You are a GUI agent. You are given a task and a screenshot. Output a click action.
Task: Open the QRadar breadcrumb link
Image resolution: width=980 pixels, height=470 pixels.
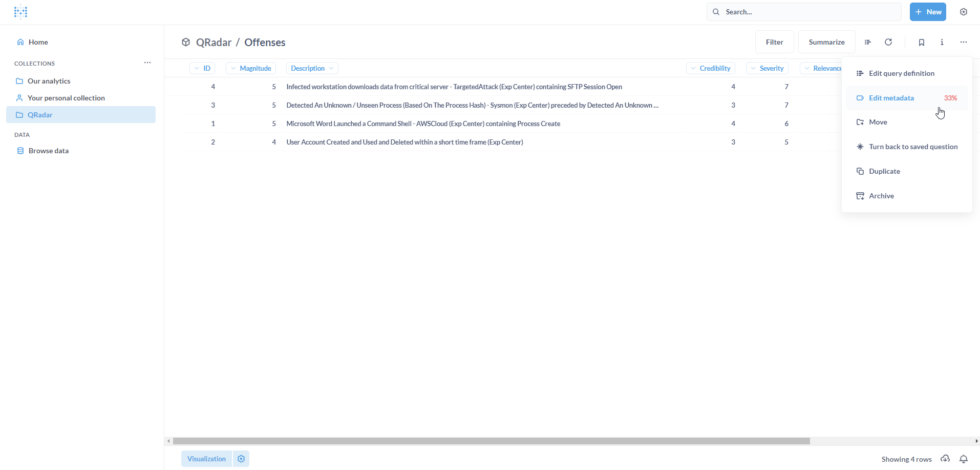point(214,42)
